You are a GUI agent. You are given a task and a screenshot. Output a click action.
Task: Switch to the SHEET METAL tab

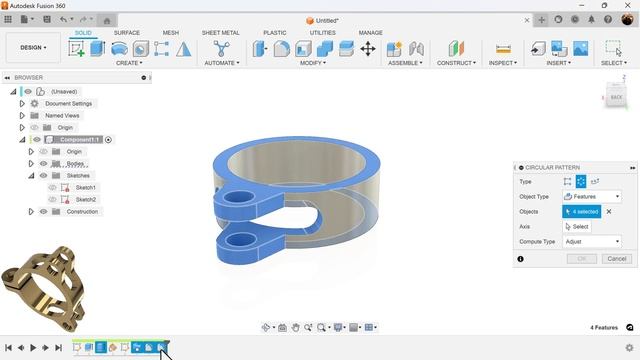[x=220, y=33]
